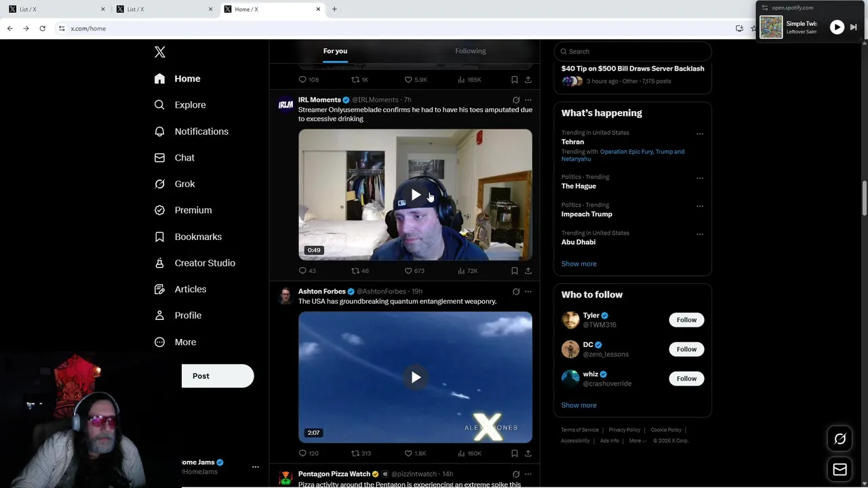The width and height of the screenshot is (868, 488).
Task: Reload the page in the browser
Action: (x=42, y=28)
